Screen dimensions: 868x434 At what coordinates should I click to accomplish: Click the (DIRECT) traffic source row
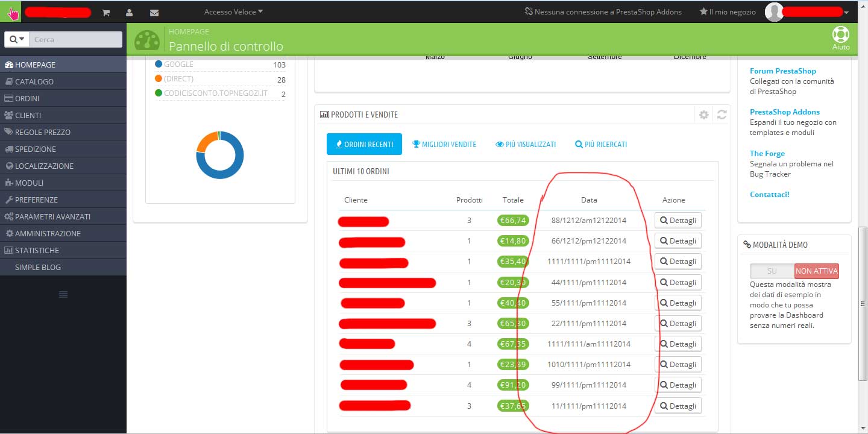220,80
